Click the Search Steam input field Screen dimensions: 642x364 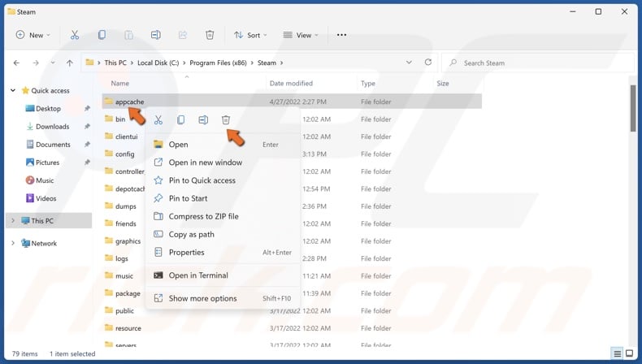click(536, 63)
